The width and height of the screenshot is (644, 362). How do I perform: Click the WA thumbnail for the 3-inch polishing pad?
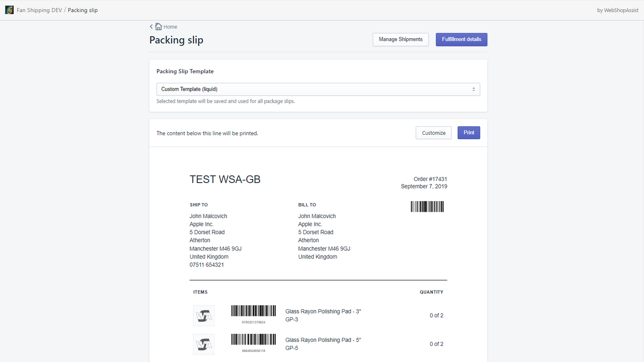pyautogui.click(x=203, y=315)
